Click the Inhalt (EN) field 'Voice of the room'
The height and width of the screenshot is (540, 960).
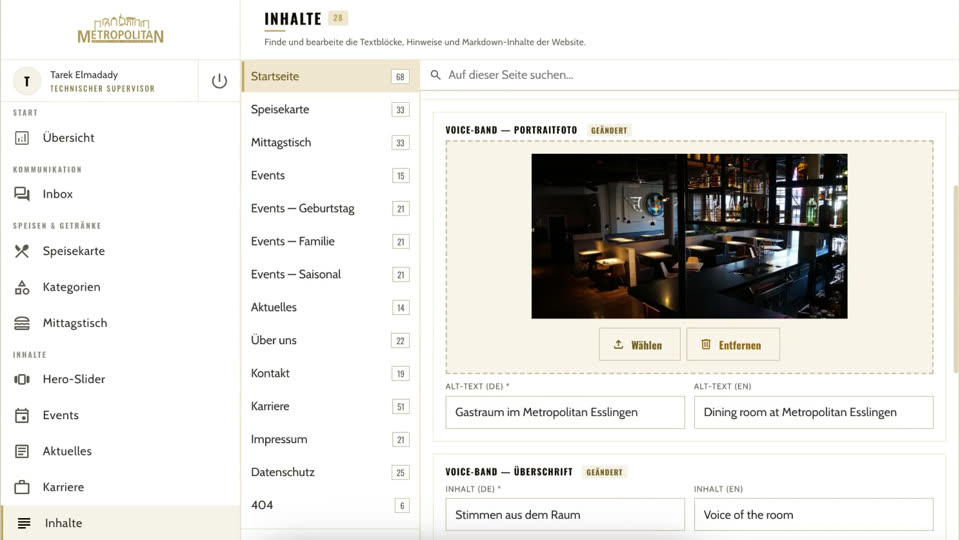pyautogui.click(x=813, y=515)
